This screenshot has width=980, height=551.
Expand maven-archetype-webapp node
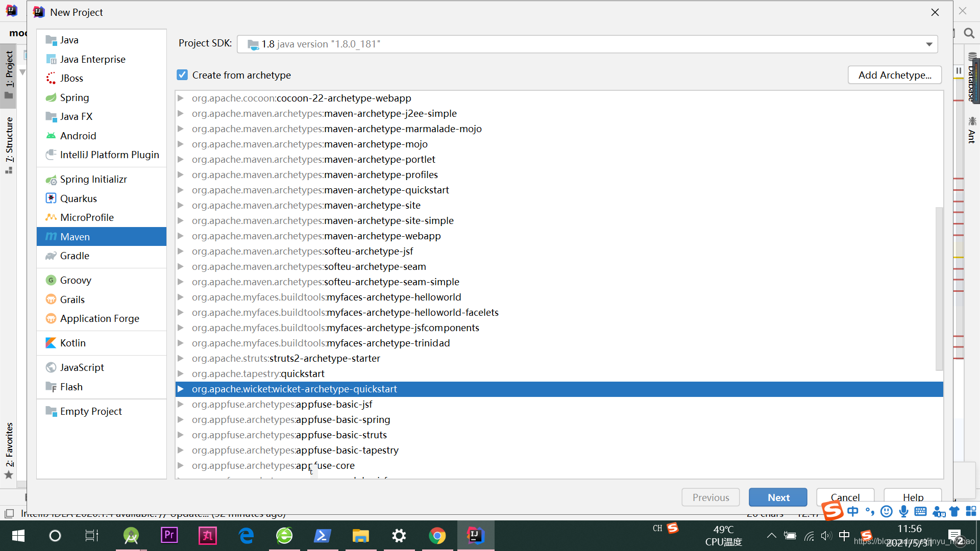(181, 236)
